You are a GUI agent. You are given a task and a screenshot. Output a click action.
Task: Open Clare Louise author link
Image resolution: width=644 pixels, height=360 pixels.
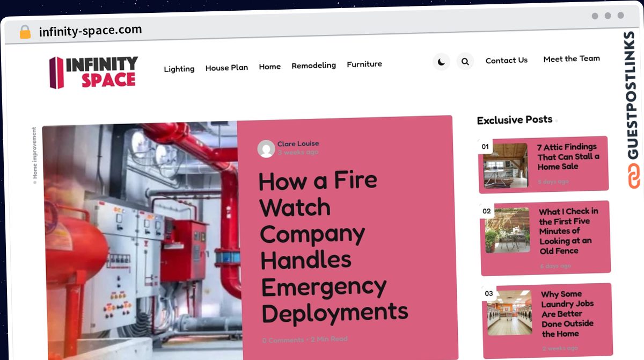coord(298,144)
